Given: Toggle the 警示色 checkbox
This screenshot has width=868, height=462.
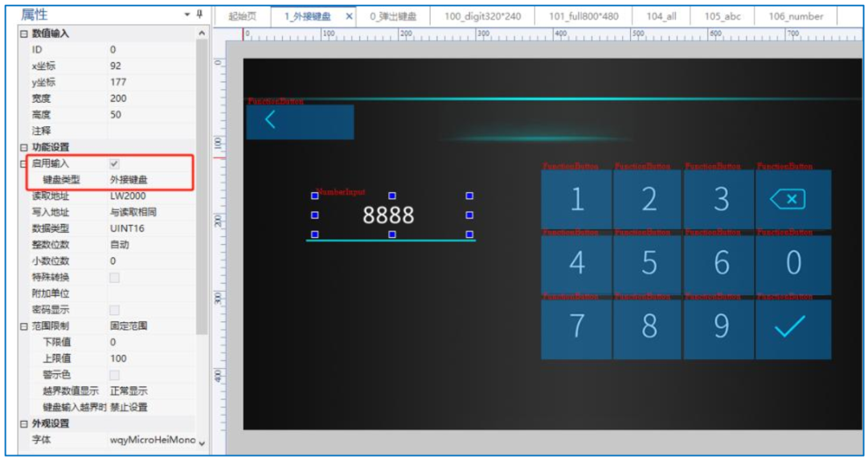Looking at the screenshot, I should click(114, 374).
